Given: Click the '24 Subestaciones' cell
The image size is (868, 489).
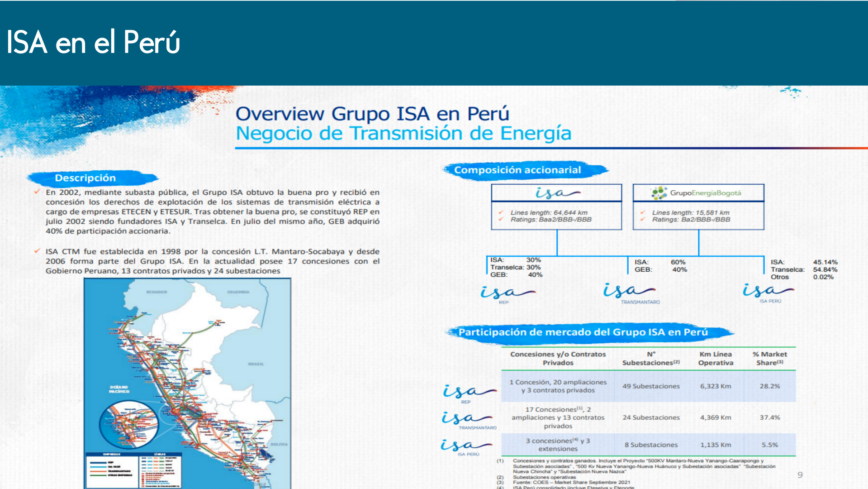Looking at the screenshot, I should point(651,417).
